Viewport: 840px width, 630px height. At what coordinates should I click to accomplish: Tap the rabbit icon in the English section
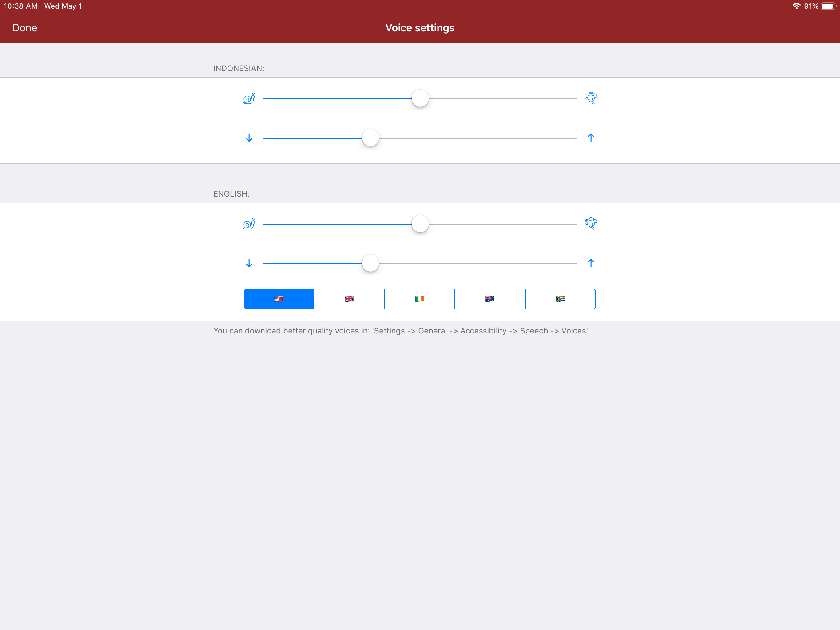[x=591, y=223]
